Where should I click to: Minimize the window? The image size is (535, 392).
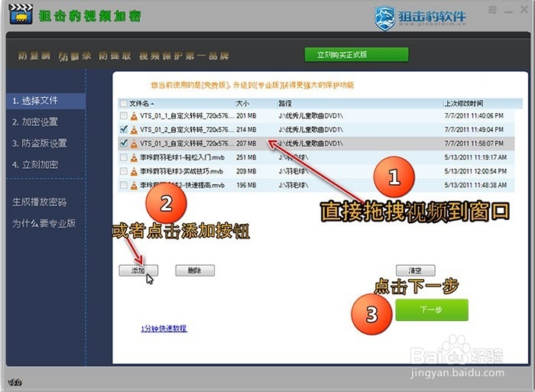point(509,12)
